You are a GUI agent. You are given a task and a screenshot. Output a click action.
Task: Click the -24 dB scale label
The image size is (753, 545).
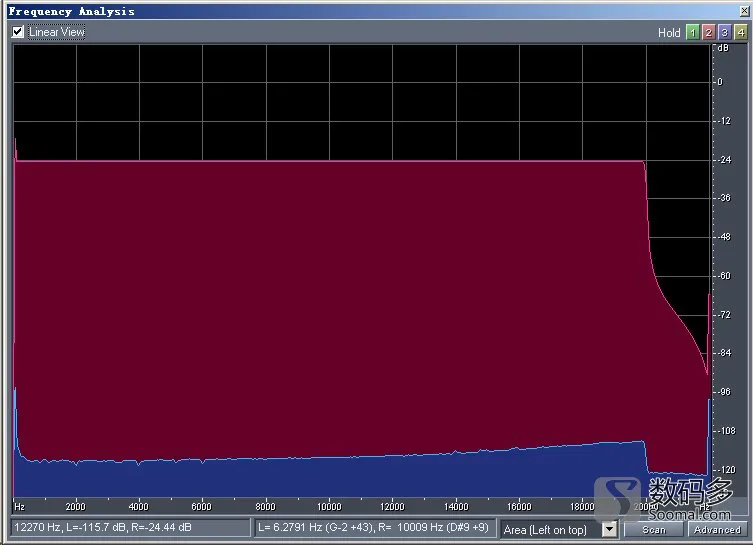tap(724, 159)
